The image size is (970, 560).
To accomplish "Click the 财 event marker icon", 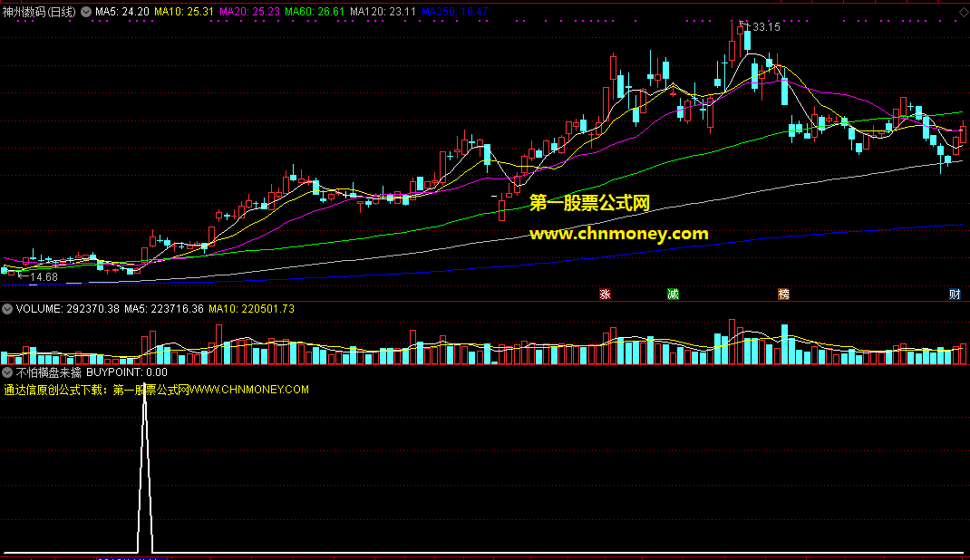I will pyautogui.click(x=955, y=294).
